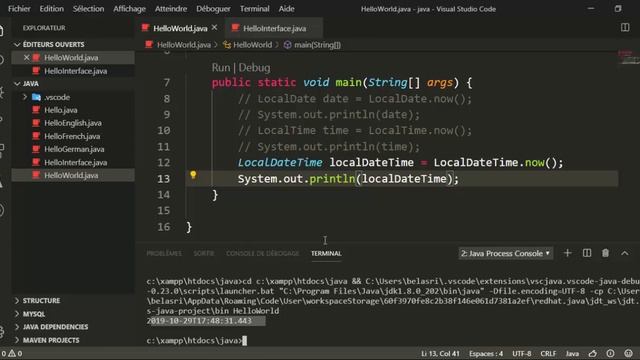Open the Terminal menu
The image size is (640, 360).
pos(254,9)
